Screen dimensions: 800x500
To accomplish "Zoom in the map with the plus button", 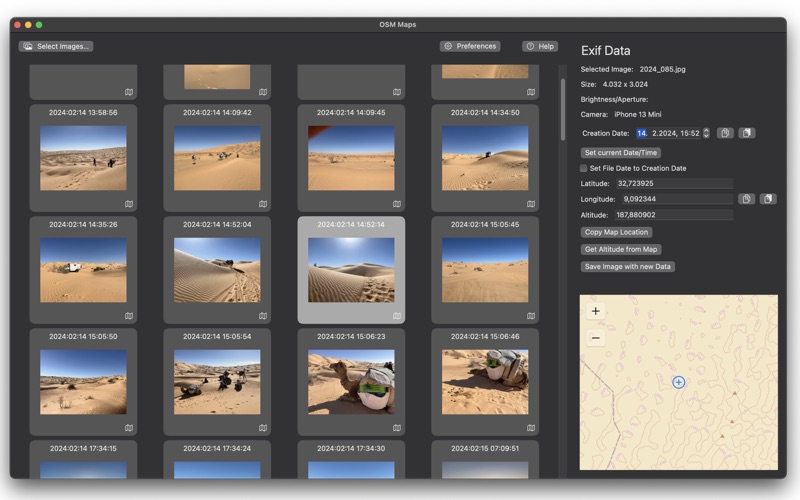I will pos(595,311).
